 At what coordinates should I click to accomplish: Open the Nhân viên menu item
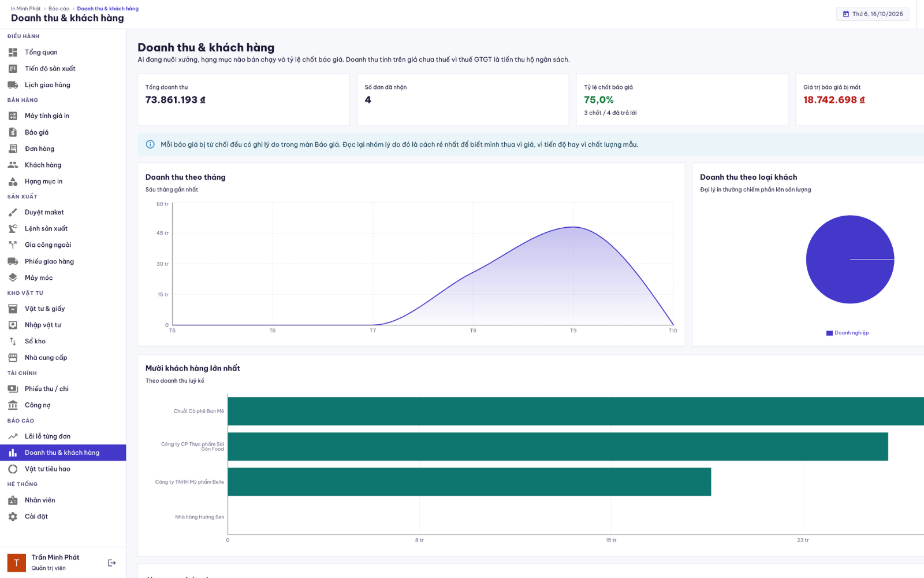63,500
